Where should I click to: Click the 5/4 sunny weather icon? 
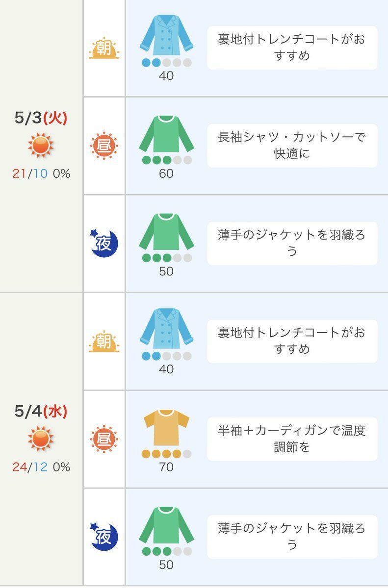[x=41, y=439]
